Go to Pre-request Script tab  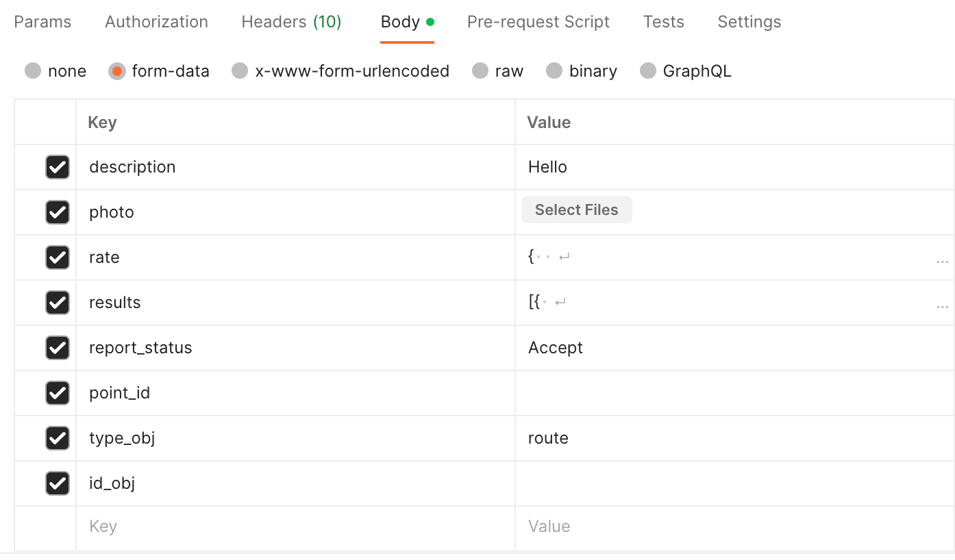pyautogui.click(x=538, y=22)
